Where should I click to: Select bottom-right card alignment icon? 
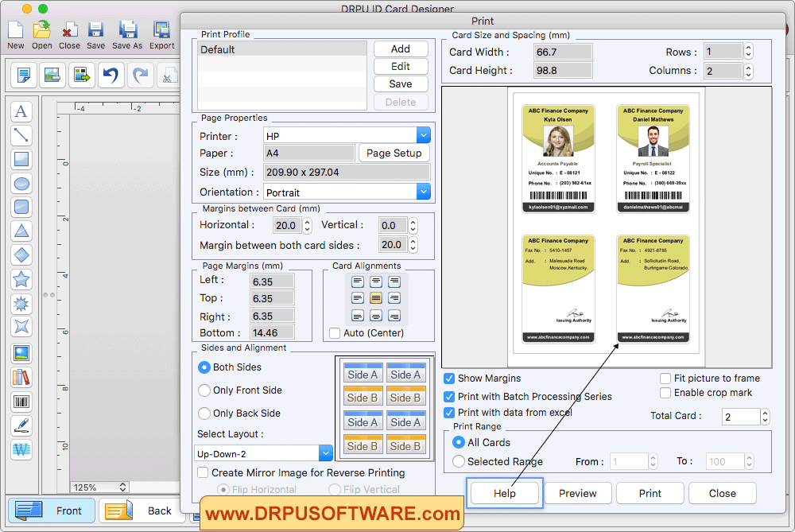click(x=394, y=316)
